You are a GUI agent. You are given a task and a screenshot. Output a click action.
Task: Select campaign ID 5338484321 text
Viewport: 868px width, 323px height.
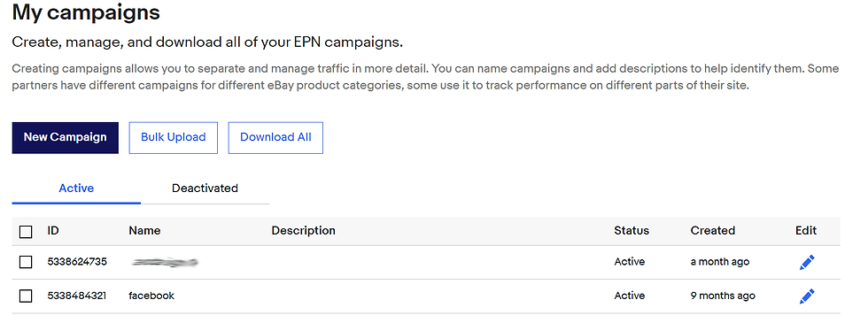[77, 296]
